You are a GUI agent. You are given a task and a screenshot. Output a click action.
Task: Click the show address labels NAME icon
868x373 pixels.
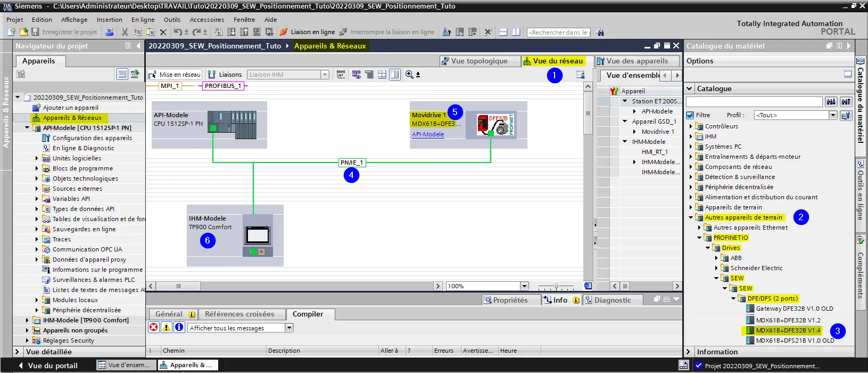(341, 75)
